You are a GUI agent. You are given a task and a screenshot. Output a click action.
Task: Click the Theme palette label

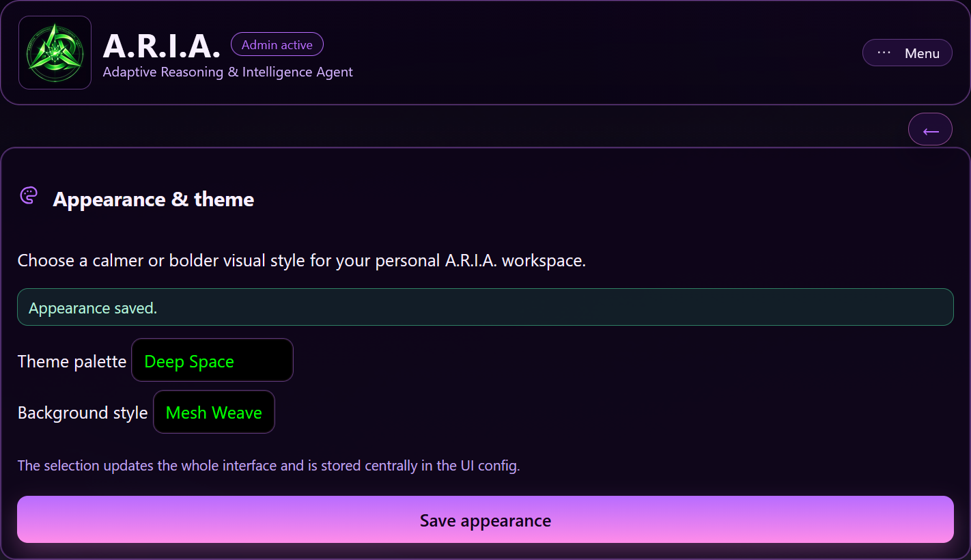click(72, 361)
